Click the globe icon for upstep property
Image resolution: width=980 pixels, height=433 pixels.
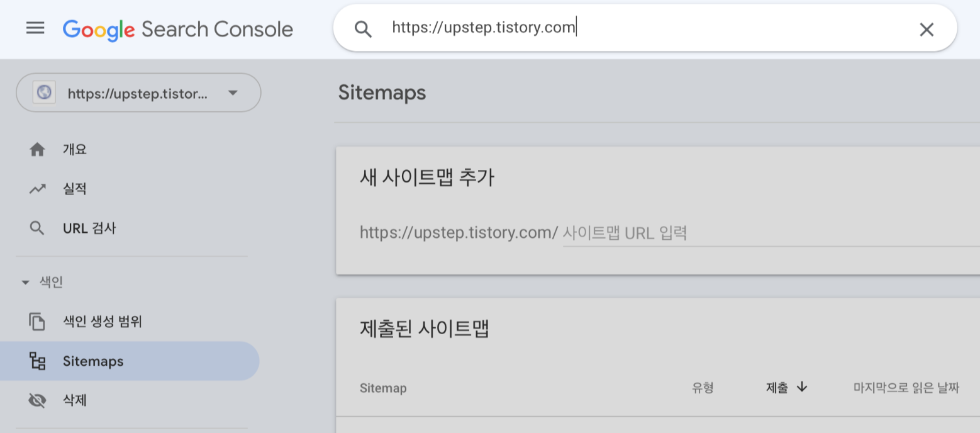(44, 93)
